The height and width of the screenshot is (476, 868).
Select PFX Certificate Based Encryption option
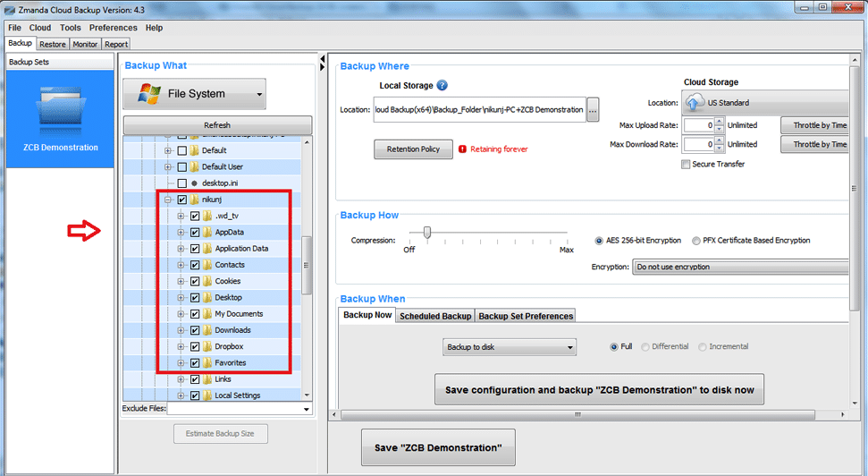tap(695, 241)
